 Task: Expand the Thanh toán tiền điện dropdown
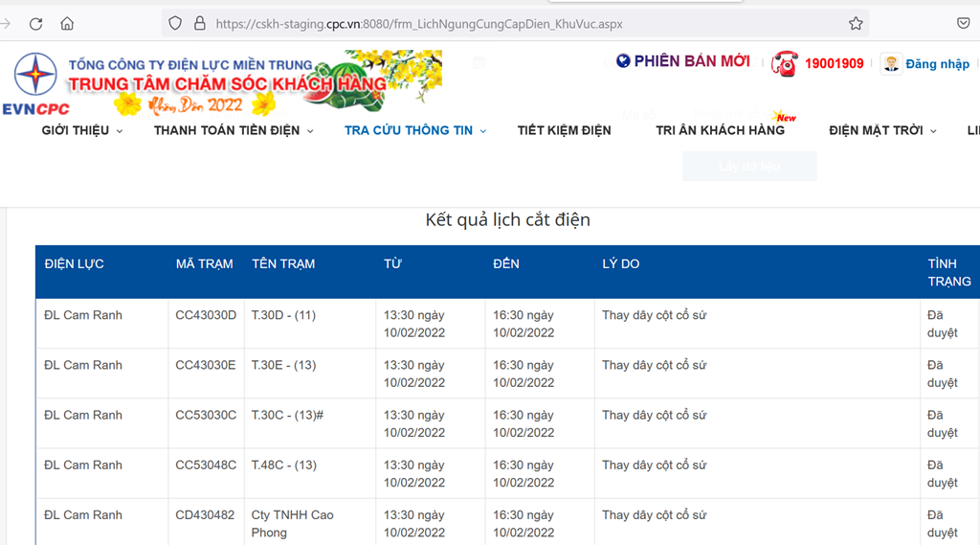(234, 130)
